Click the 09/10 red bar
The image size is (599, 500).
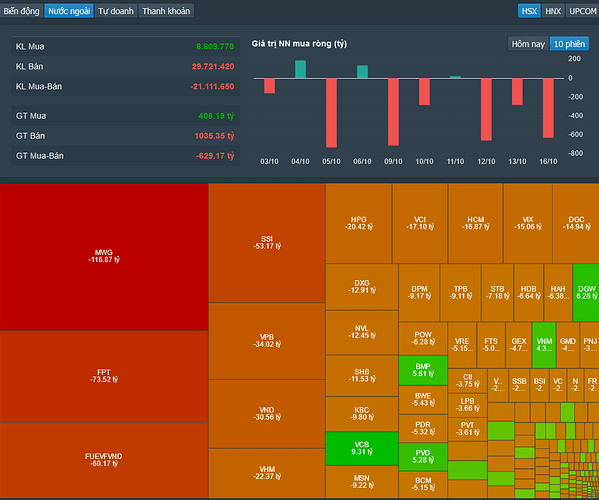click(393, 112)
